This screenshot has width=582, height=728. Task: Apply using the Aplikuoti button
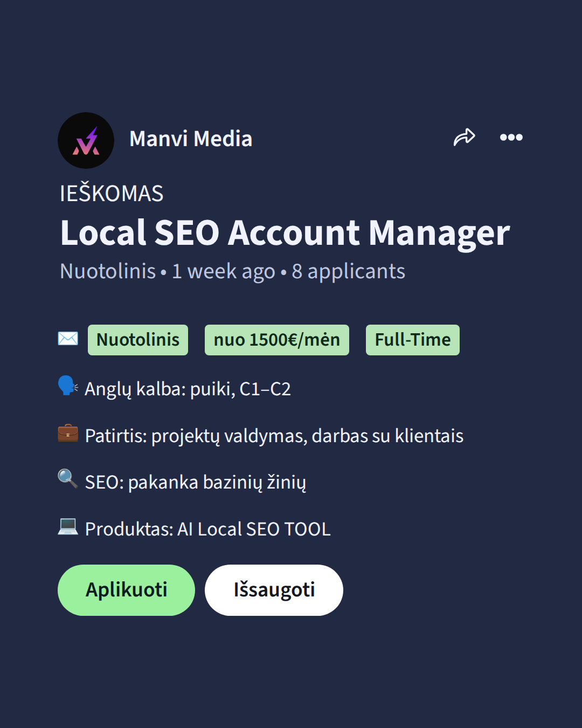coord(126,590)
